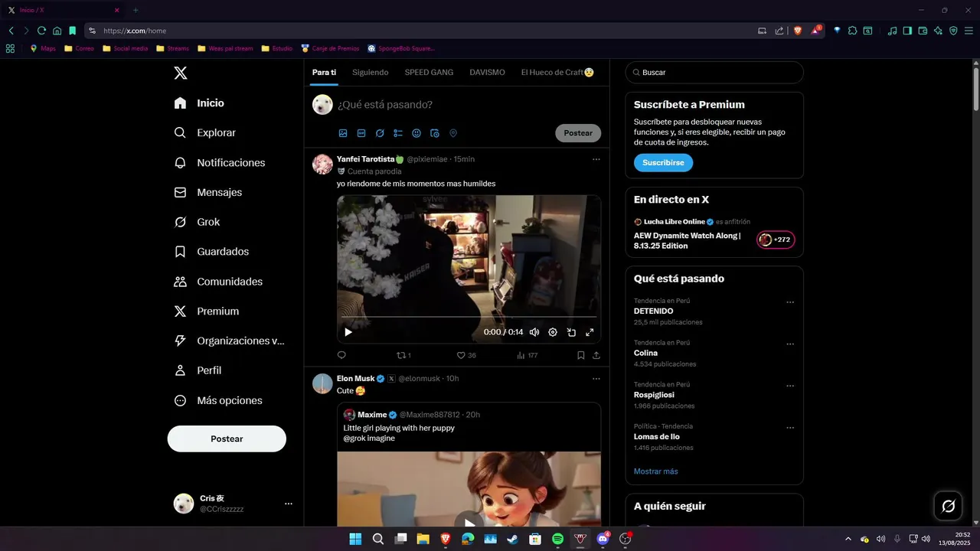Open more options on Elon Musk post

pos(596,378)
